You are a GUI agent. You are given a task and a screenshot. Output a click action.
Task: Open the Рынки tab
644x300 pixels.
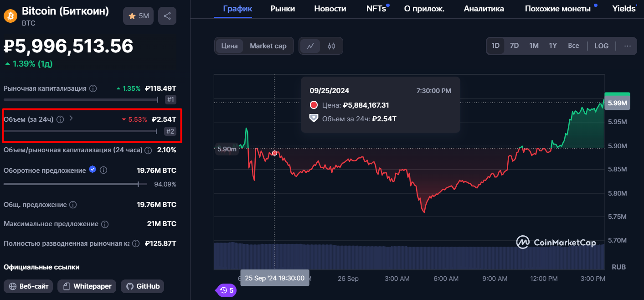[x=283, y=9]
